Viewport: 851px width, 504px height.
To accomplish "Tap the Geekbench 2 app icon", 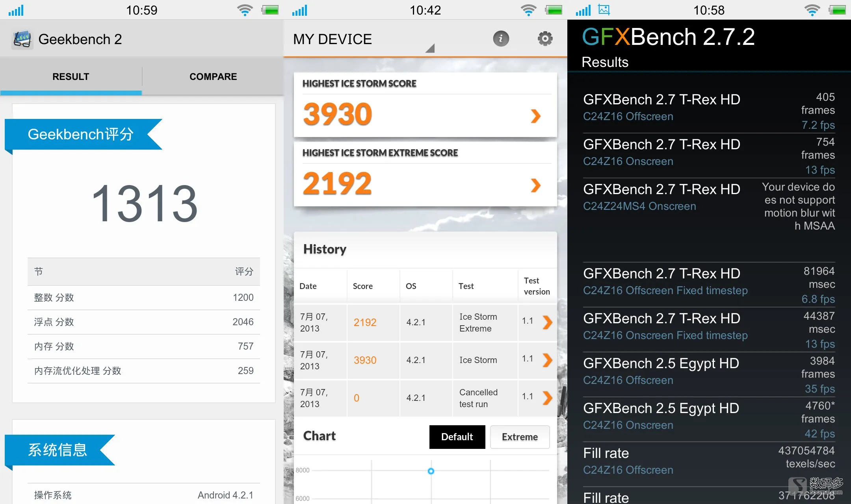I will [x=22, y=39].
